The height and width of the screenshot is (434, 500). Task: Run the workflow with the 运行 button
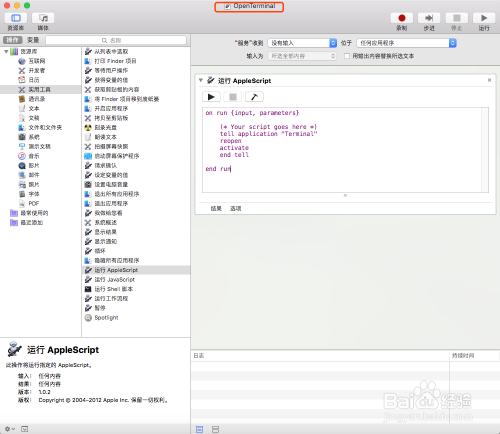coord(484,18)
